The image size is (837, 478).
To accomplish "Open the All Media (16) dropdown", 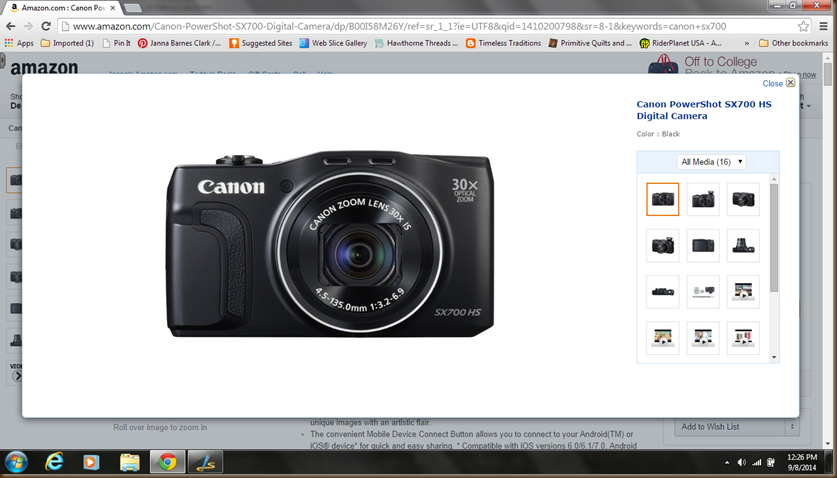I will pos(711,162).
